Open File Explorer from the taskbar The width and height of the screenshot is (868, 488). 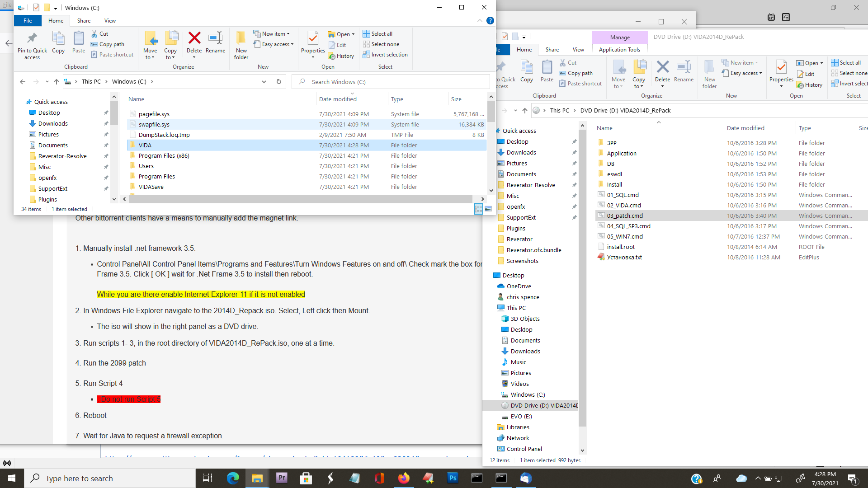[x=257, y=478]
